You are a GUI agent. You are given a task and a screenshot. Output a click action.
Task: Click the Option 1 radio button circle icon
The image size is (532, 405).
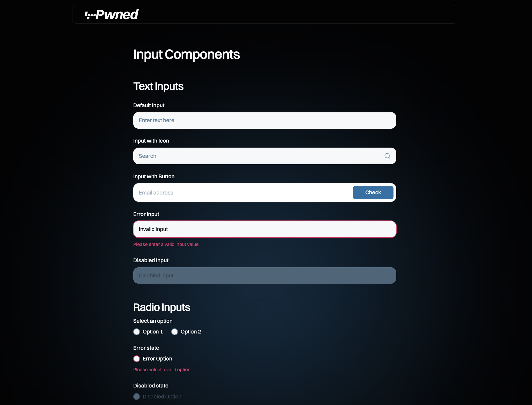137,332
